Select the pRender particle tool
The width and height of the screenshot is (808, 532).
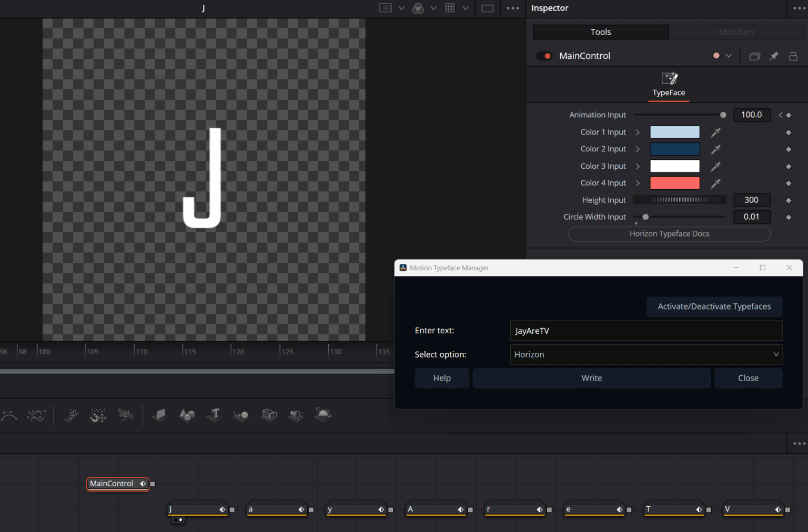click(126, 415)
